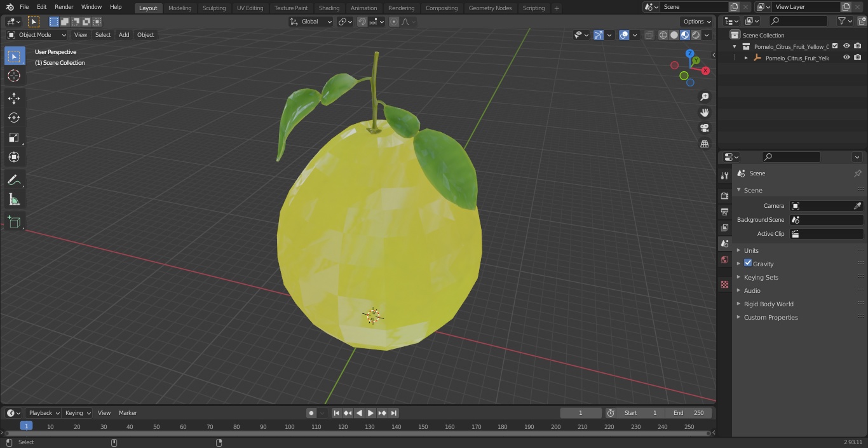Toggle the camera view icon

tap(705, 128)
